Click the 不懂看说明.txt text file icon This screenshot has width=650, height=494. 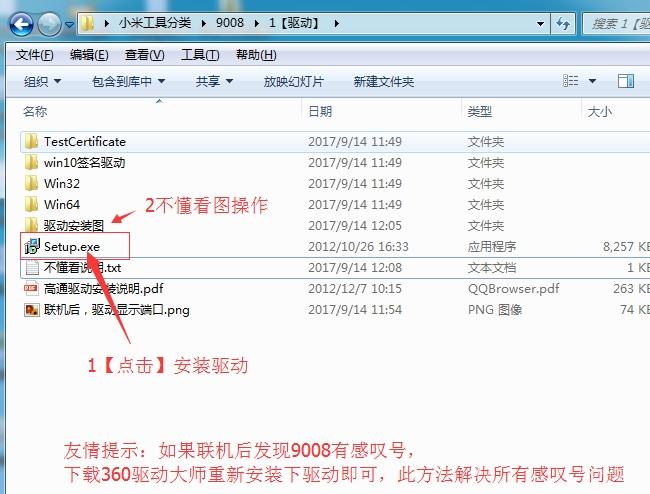pyautogui.click(x=32, y=268)
